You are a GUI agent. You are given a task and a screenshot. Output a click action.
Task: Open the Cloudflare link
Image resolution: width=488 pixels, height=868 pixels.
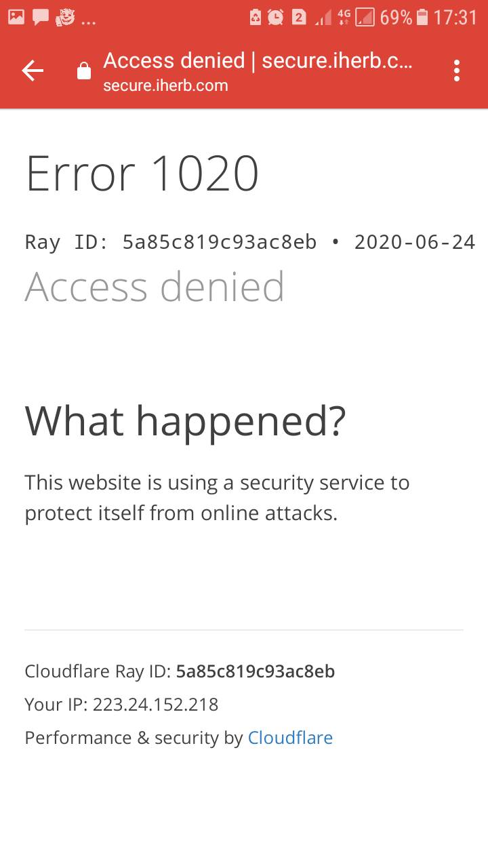290,738
